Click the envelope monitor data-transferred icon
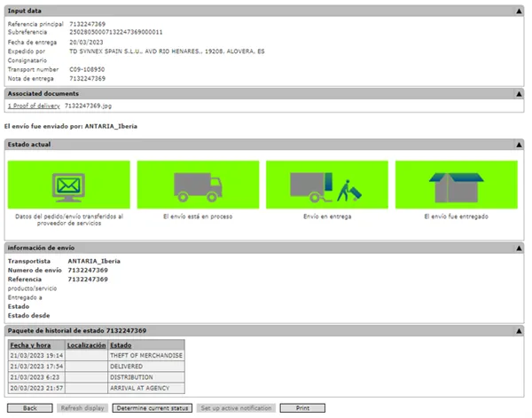532x418 pixels. [x=70, y=185]
